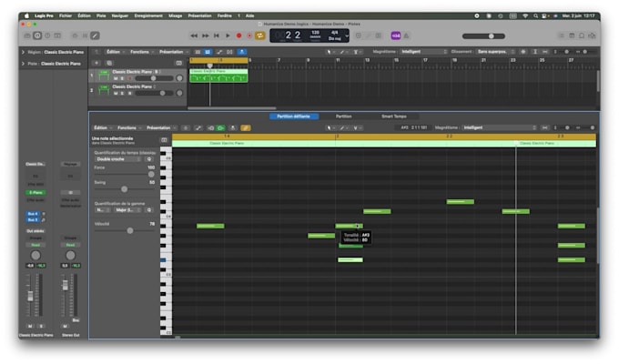Toggle green MIDI Out button in piano roll
Image resolution: width=619 pixels, height=364 pixels.
(220, 128)
